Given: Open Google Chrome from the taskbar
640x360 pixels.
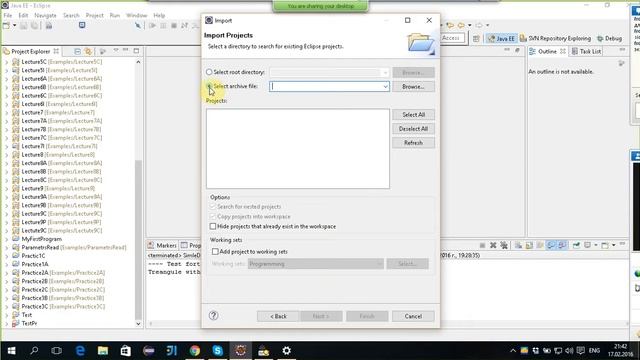Looking at the screenshot, I should (195, 351).
